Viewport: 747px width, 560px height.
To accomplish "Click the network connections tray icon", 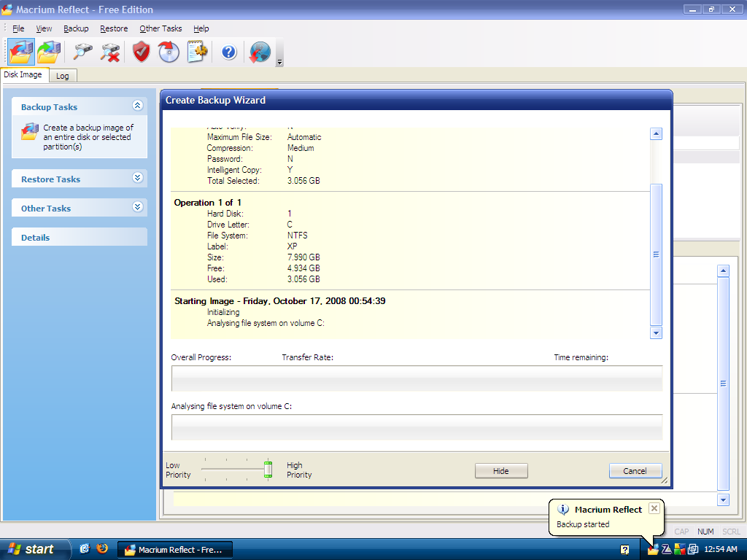I will coord(693,550).
